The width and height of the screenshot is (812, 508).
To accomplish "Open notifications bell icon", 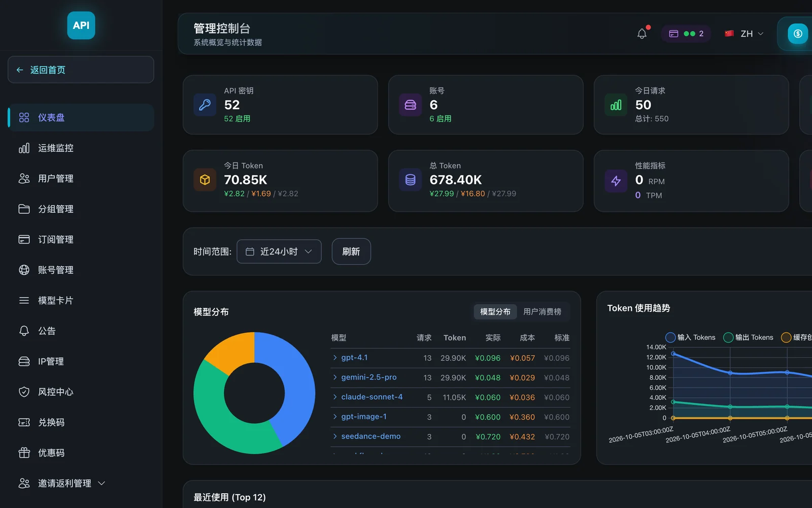I will click(x=642, y=34).
